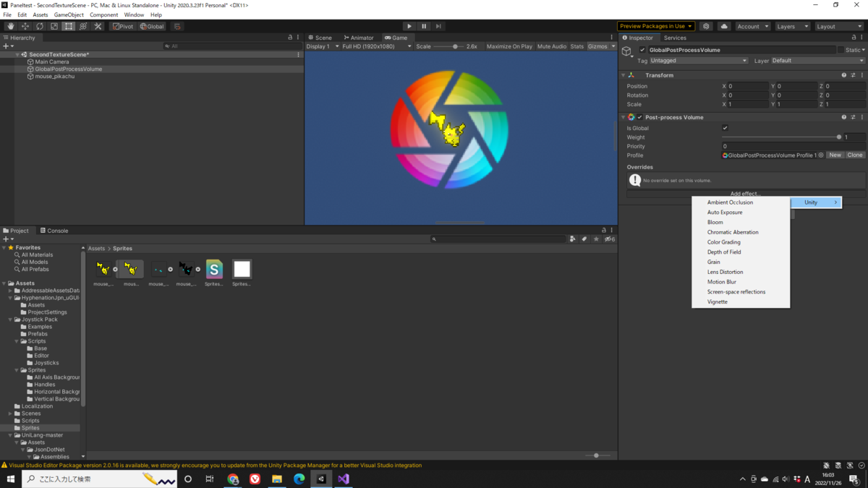Image resolution: width=868 pixels, height=488 pixels.
Task: Select the Scale tool
Action: click(x=54, y=26)
